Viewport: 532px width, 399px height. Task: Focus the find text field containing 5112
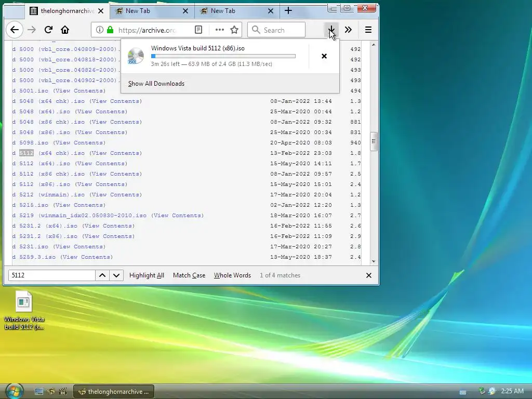[51, 275]
